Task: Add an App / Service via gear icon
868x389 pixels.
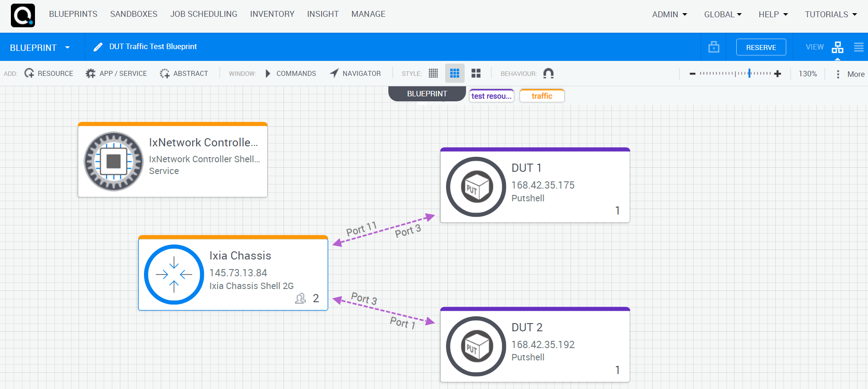Action: [91, 73]
